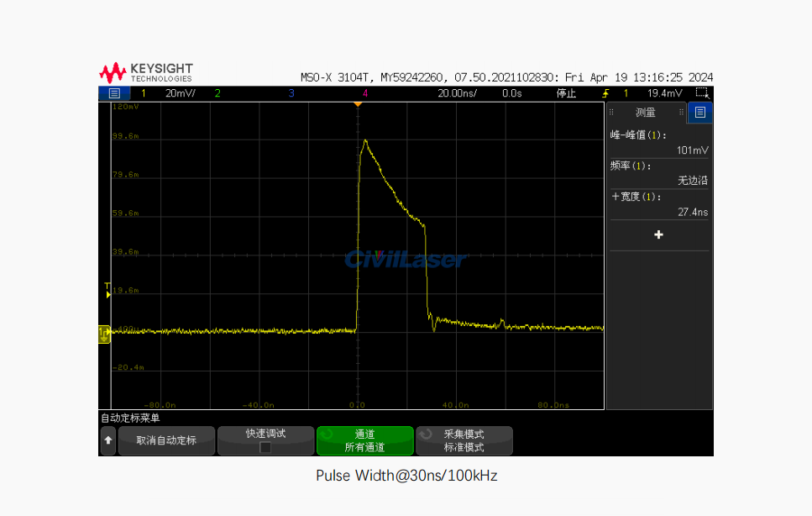Click the back up arrow softkey

[x=107, y=440]
